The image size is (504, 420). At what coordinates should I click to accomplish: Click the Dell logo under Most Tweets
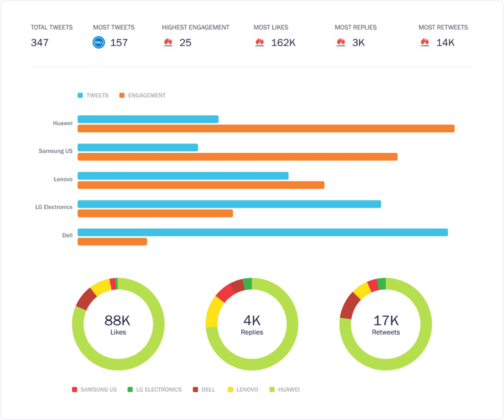(x=99, y=42)
